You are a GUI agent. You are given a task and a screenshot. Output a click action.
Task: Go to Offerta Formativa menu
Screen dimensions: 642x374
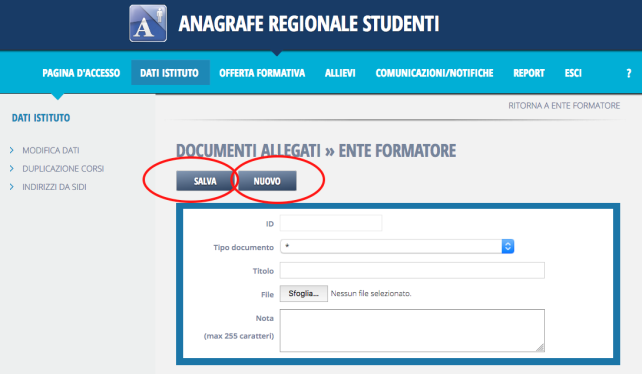262,73
